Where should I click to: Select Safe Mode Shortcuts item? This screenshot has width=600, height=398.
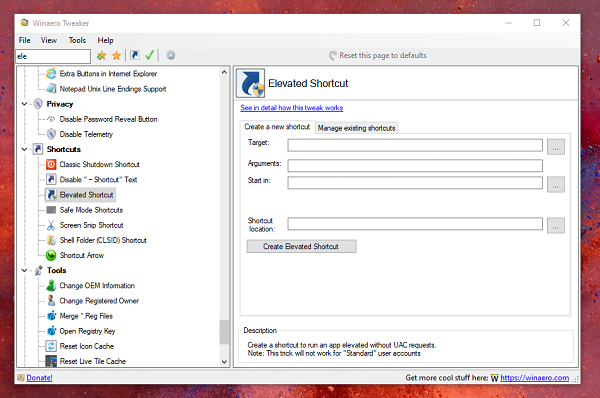click(x=91, y=210)
